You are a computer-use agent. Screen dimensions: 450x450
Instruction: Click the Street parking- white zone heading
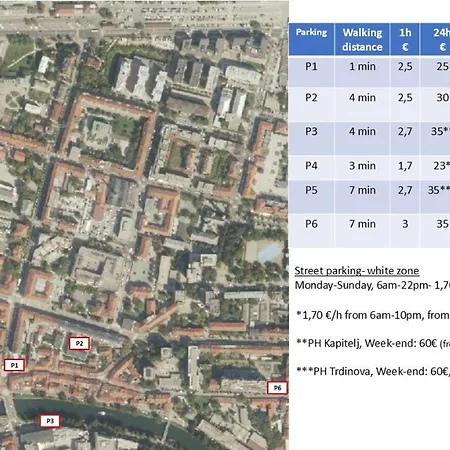click(357, 271)
